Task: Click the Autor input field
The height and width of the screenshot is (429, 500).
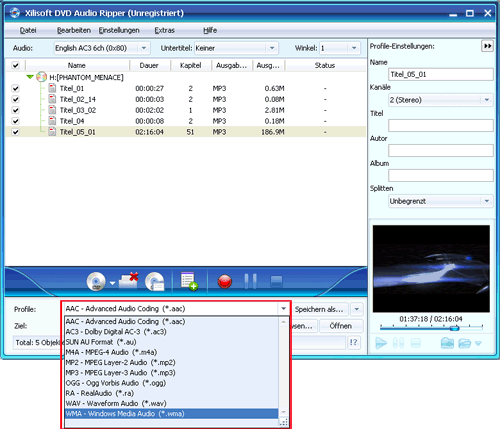Action: coord(441,150)
